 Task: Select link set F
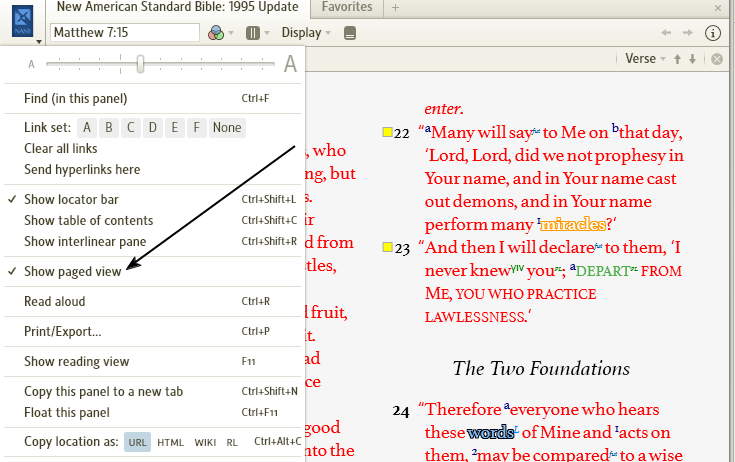coord(196,127)
